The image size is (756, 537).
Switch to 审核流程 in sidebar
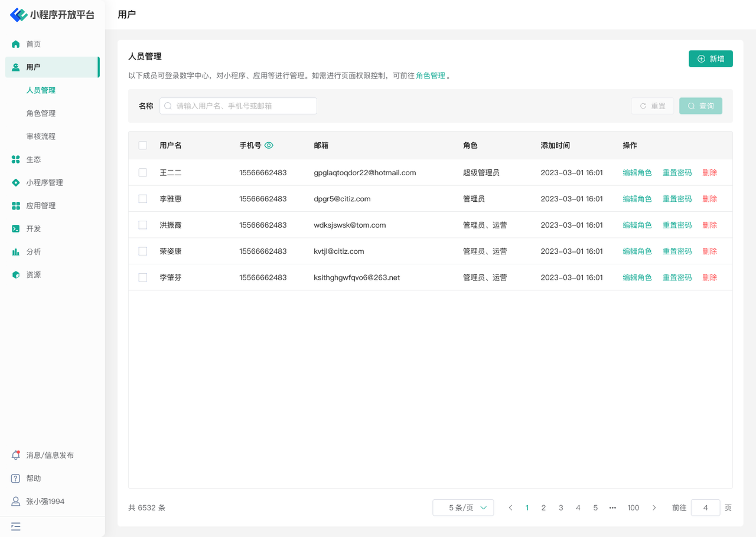point(41,136)
